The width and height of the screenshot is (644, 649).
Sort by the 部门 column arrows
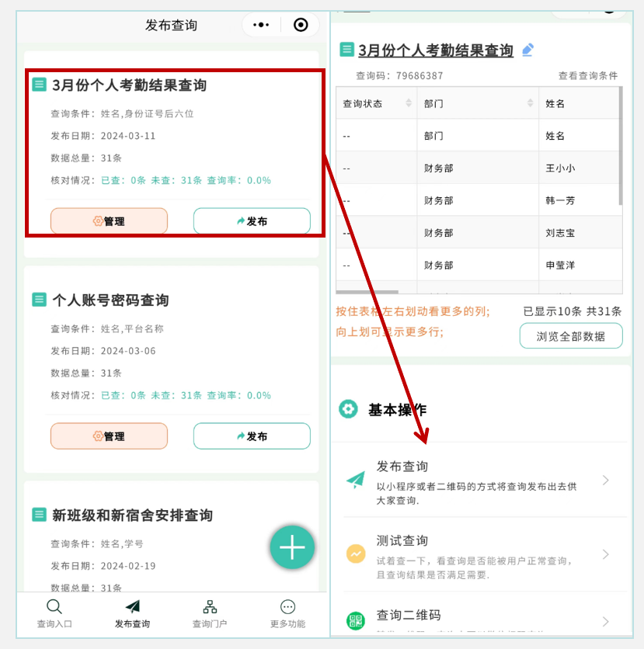point(530,103)
